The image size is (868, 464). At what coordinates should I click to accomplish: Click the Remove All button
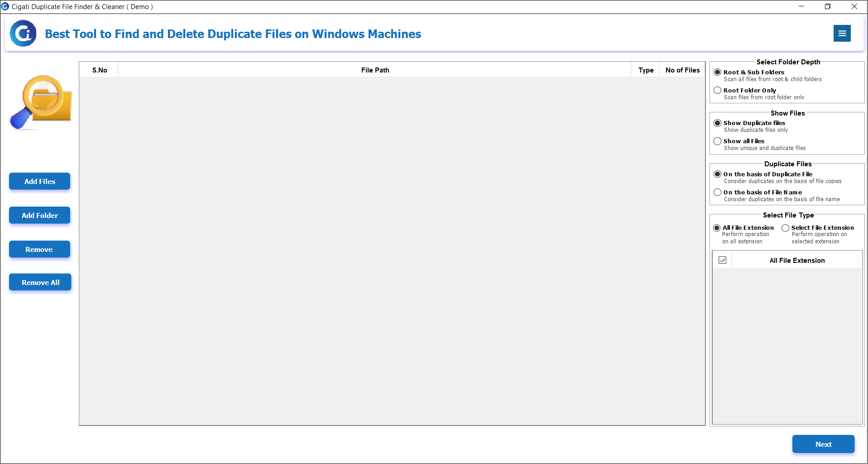click(40, 282)
